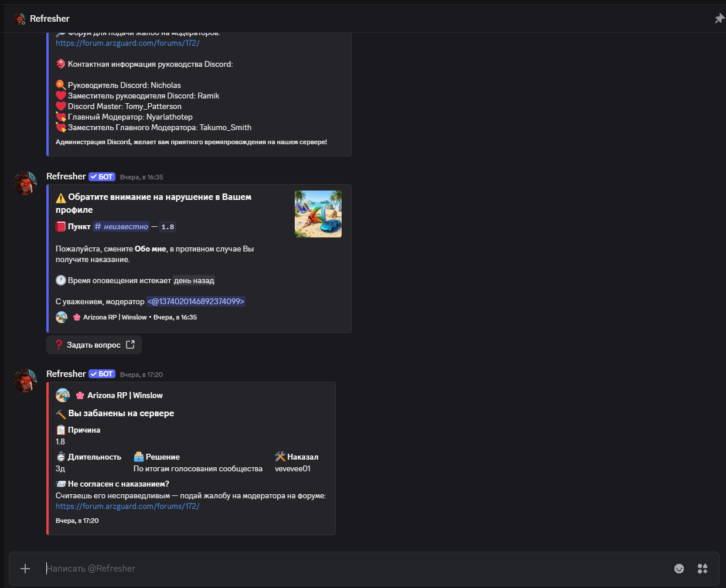The image size is (726, 588).
Task: Open pinned messages with the pin icon
Action: 720,19
